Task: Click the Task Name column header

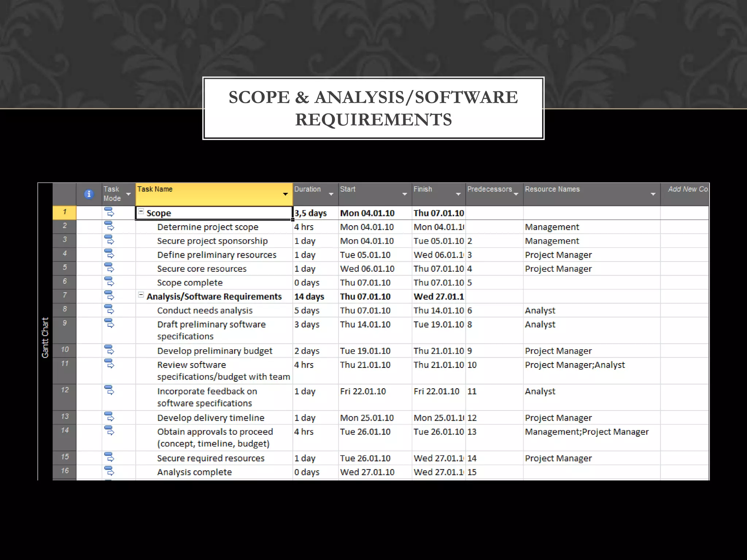Action: click(214, 194)
